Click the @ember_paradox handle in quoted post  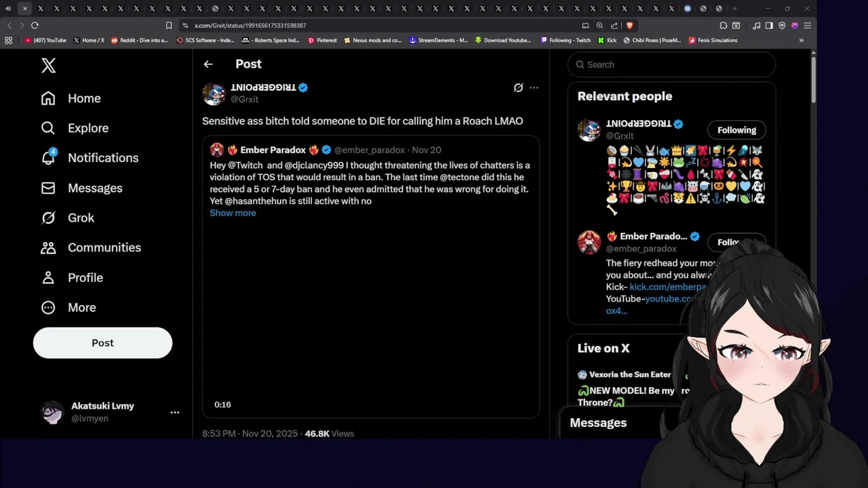369,150
